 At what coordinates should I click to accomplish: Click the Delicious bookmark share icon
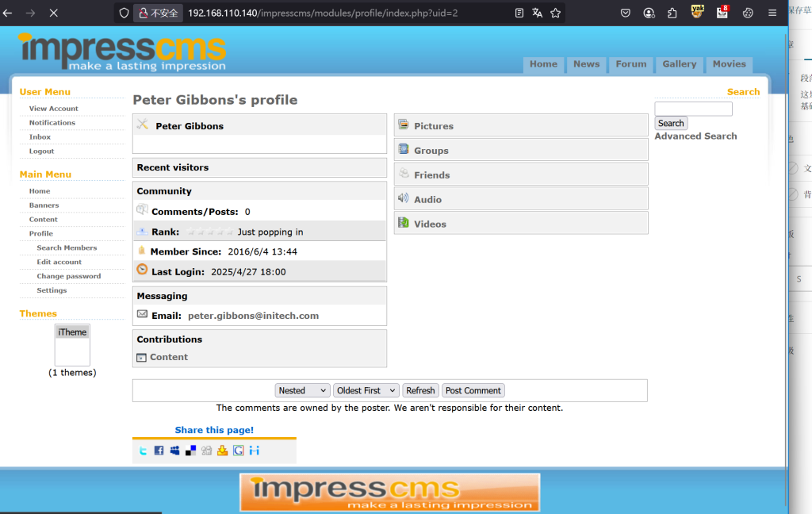pos(190,451)
